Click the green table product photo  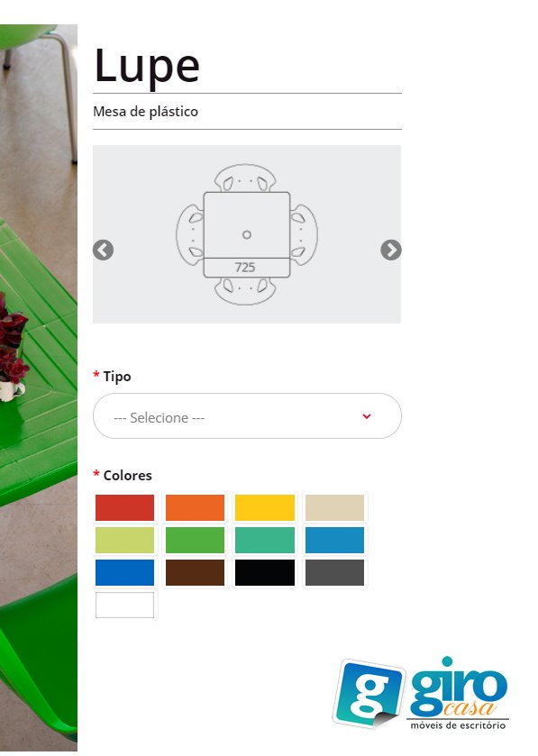39,387
